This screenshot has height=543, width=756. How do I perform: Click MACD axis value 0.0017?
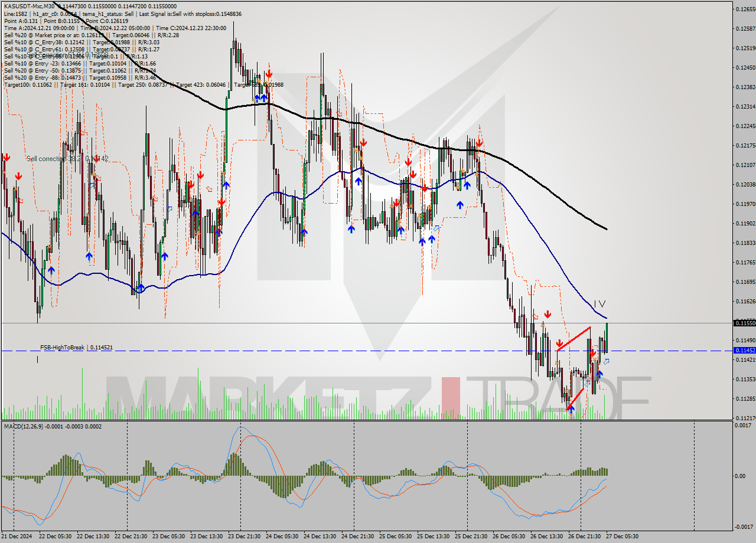744,425
